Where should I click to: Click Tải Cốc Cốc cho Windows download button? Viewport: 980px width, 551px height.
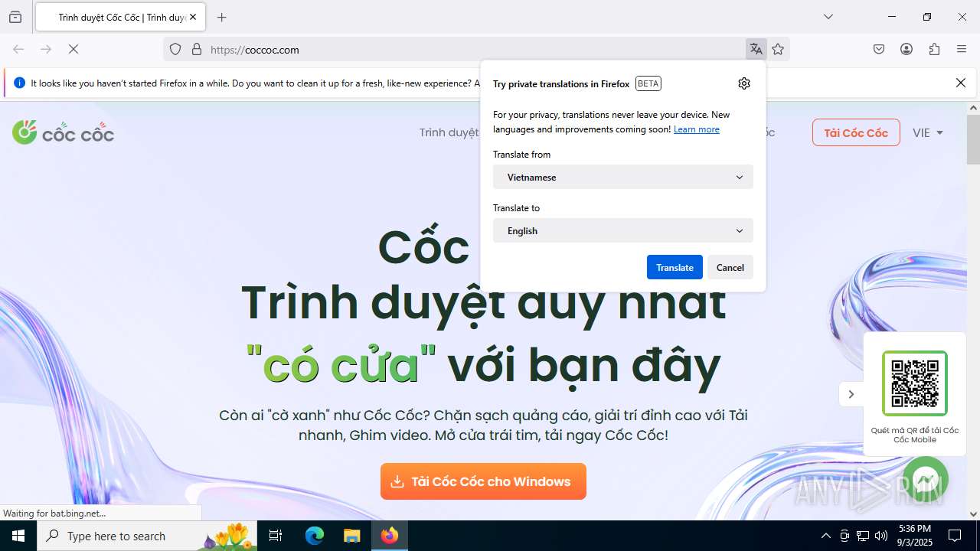[483, 481]
